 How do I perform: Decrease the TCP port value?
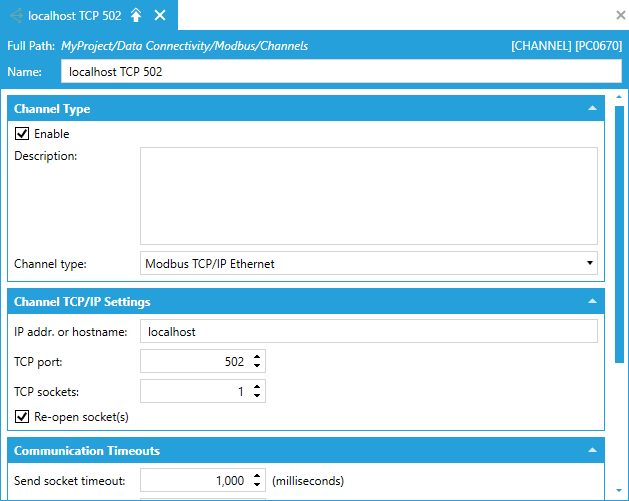(x=258, y=366)
